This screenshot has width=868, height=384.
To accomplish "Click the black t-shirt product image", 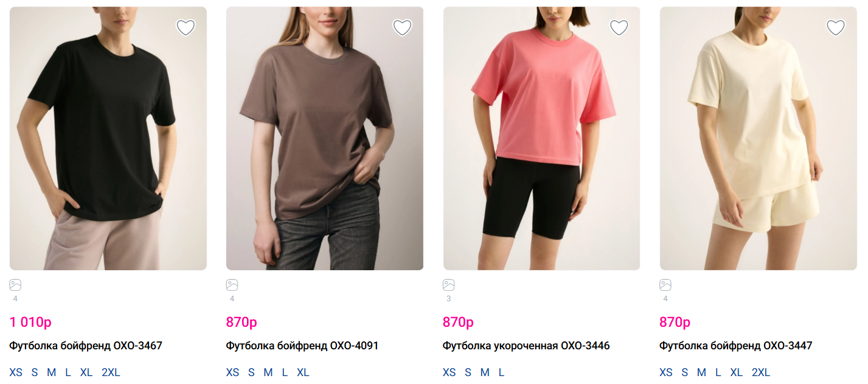I will click(x=108, y=138).
